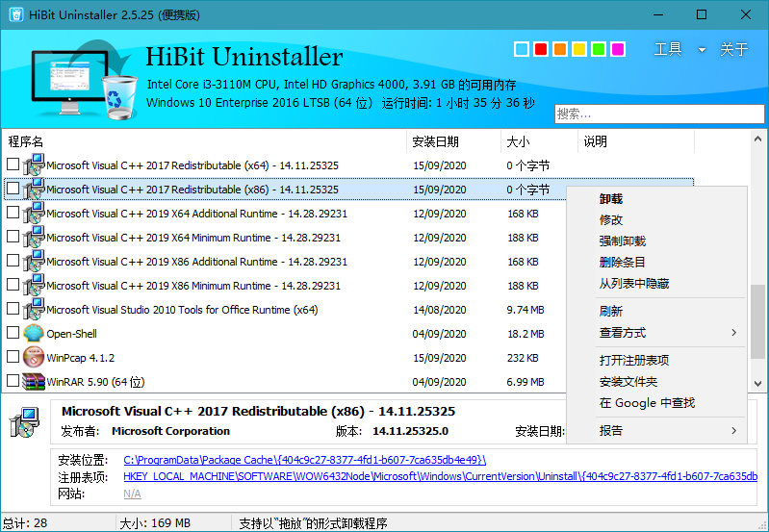Click the icon of 2019 X86 Additional Runtime
This screenshot has height=532, width=769.
pos(34,261)
